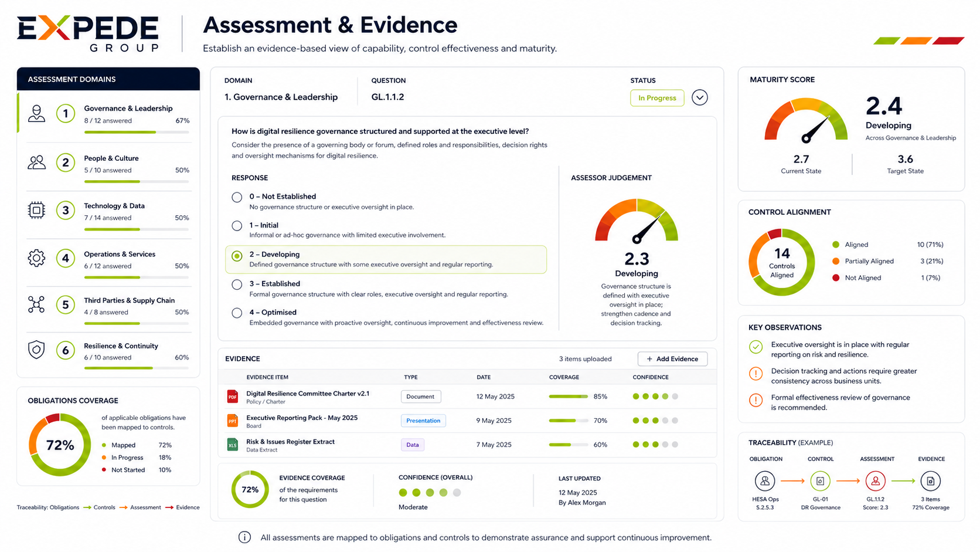Click the green checkmark observation icon
The height and width of the screenshot is (552, 980).
[756, 347]
